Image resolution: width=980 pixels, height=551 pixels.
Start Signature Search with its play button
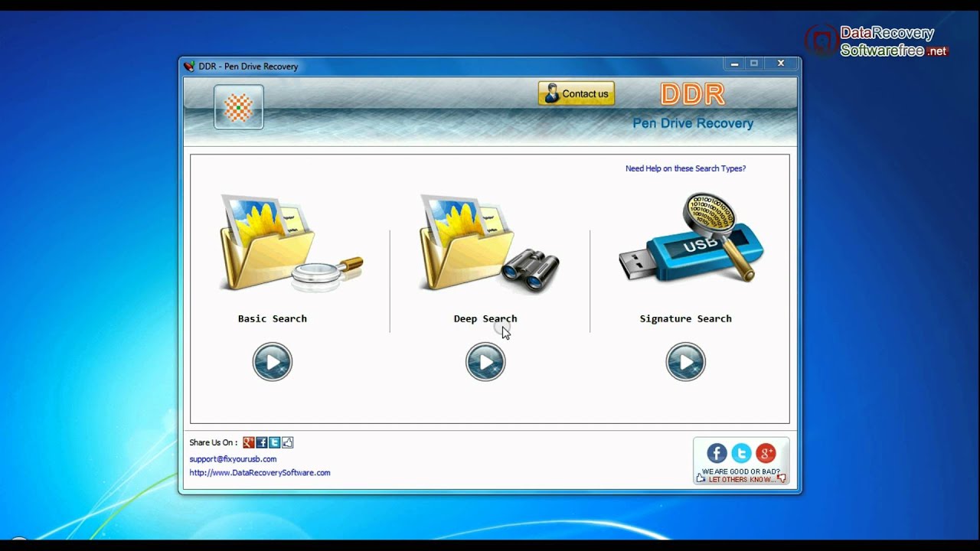pyautogui.click(x=685, y=362)
